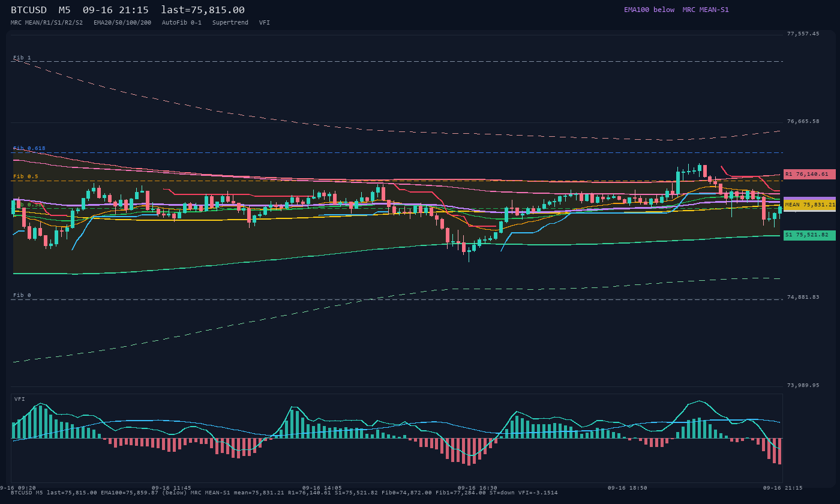Click the 09-16 16:30 time axis label
This screenshot has height=504, width=840.
click(477, 488)
